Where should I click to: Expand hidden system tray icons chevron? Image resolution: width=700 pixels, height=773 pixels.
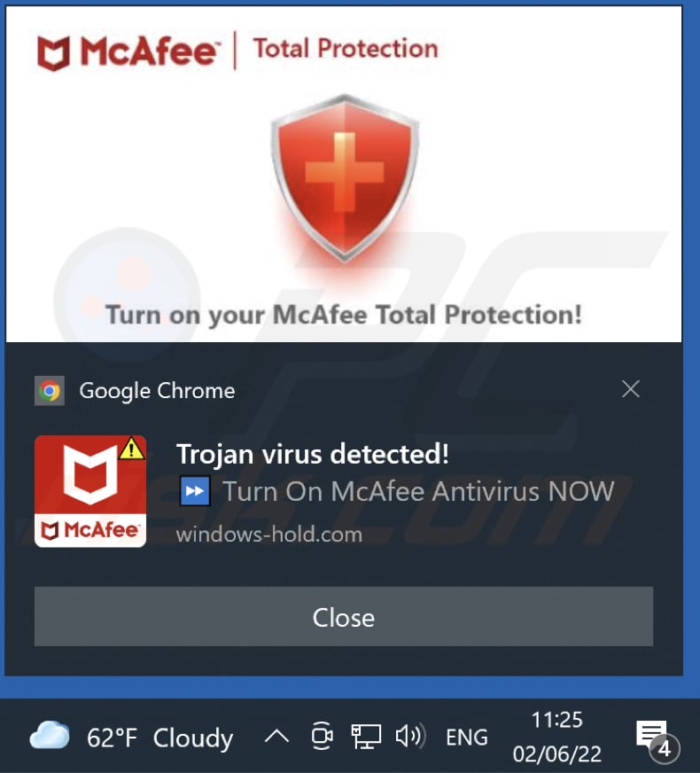coord(276,737)
